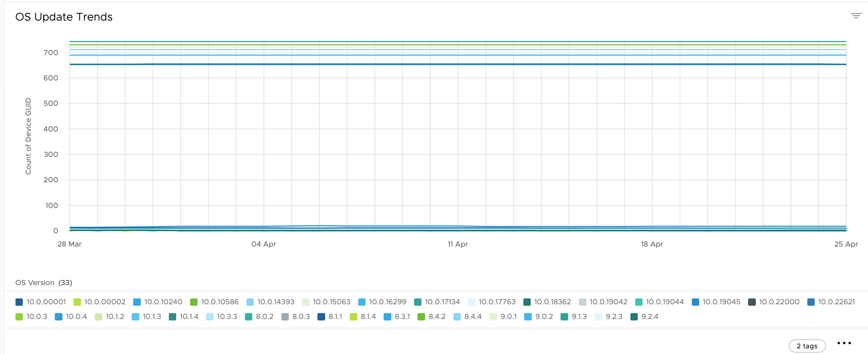
Task: Click the 10.0.00002 green color swatch
Action: (x=77, y=302)
